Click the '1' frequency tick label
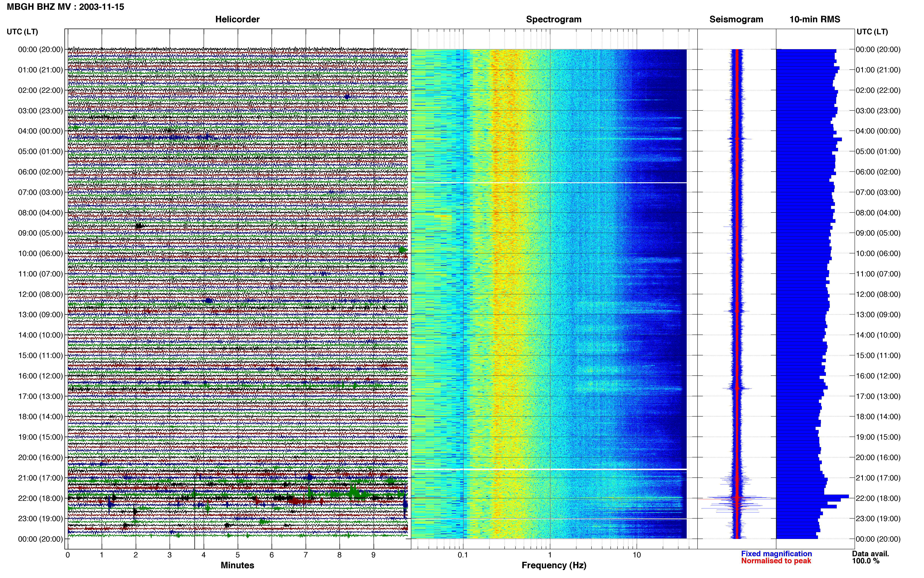This screenshot has width=924, height=578. 550,555
